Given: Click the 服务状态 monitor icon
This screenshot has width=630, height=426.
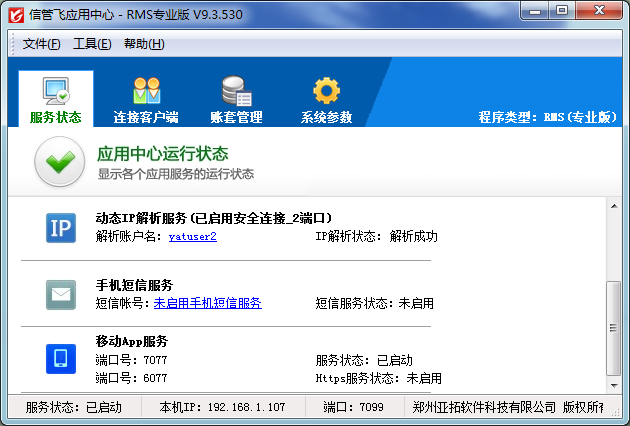Looking at the screenshot, I should pos(56,91).
